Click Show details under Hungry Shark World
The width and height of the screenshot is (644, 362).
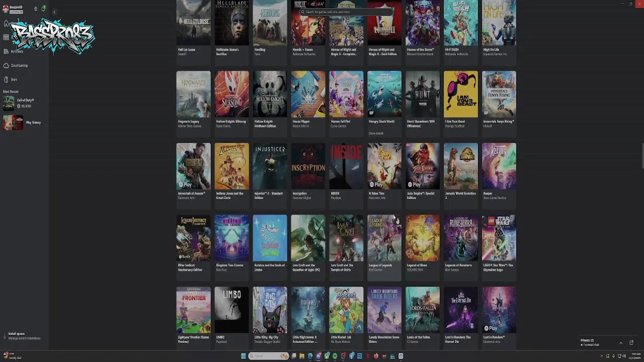pyautogui.click(x=376, y=133)
